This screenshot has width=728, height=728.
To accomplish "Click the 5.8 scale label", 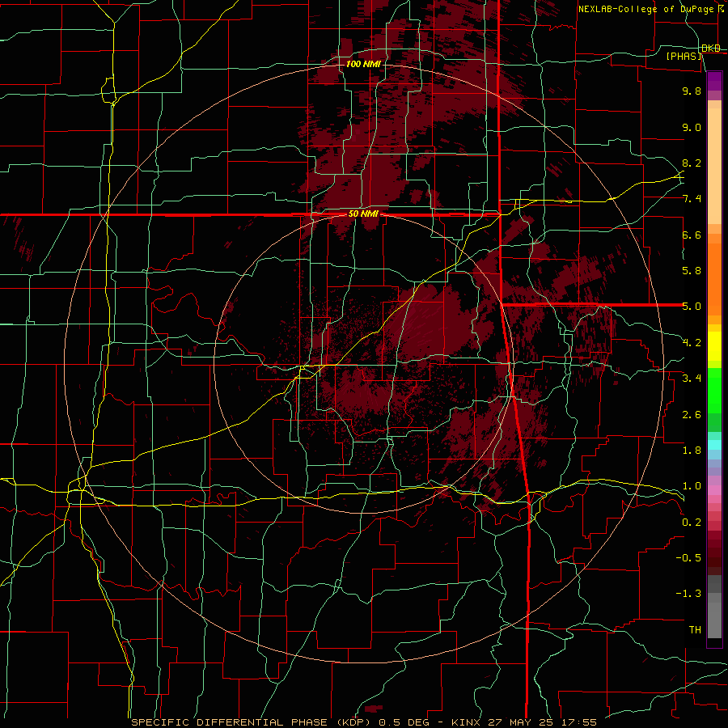I will 692,271.
